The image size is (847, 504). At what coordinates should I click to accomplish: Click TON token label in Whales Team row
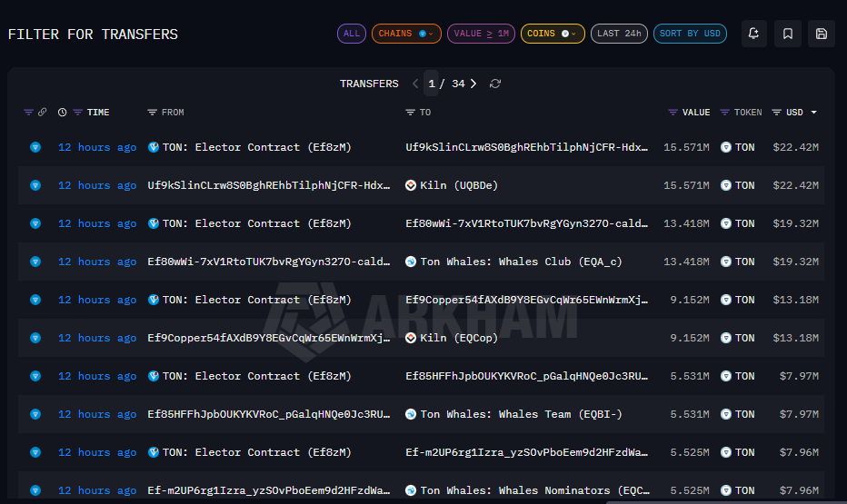745,414
